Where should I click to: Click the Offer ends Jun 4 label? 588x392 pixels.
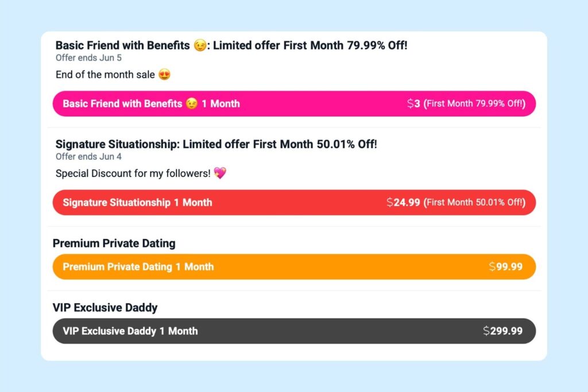pos(88,156)
